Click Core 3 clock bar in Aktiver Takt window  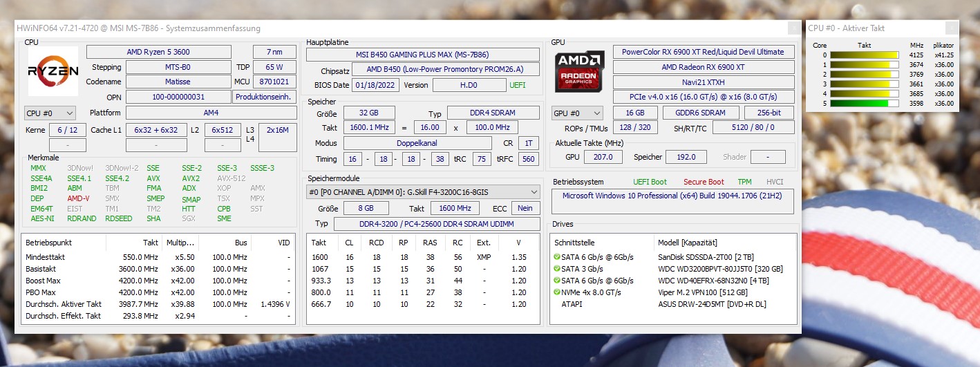(x=864, y=84)
